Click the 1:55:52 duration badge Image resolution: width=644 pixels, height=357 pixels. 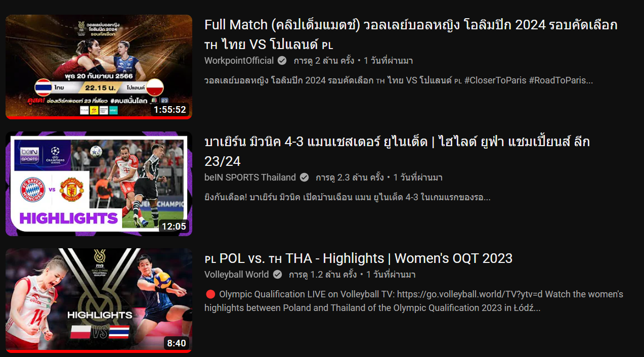point(170,110)
